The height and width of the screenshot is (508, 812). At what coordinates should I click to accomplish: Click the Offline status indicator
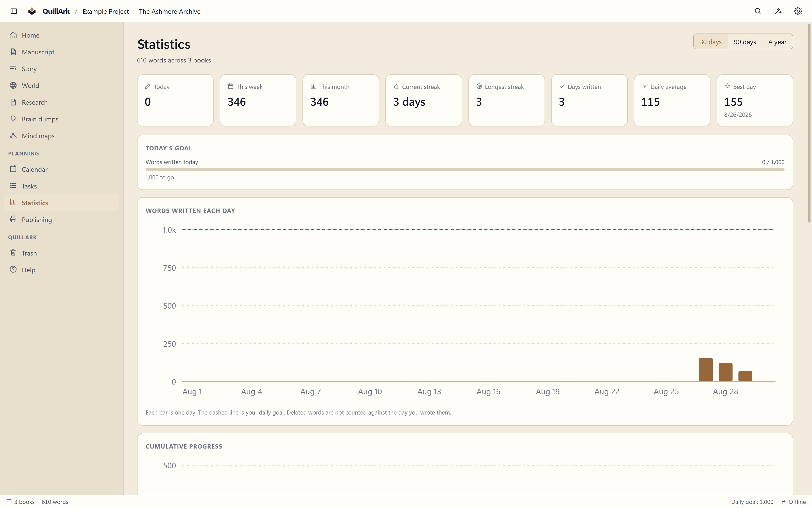coord(793,502)
